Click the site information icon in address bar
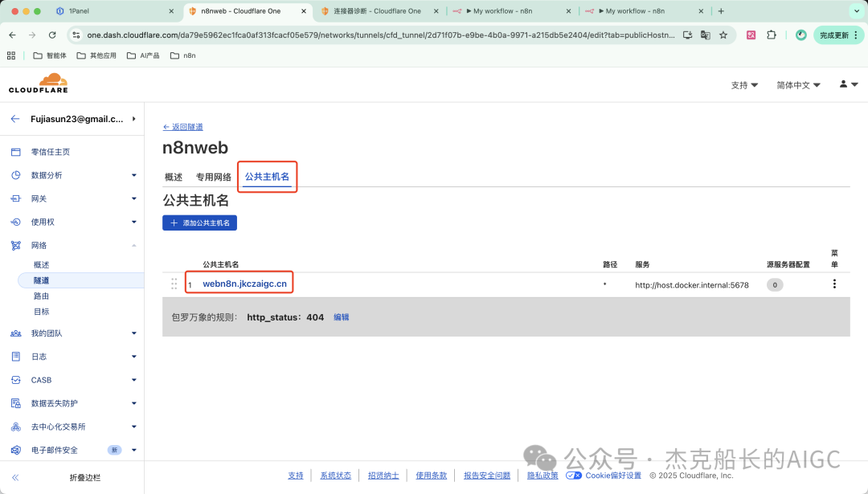Screen dimensions: 868x494 click(x=76, y=35)
